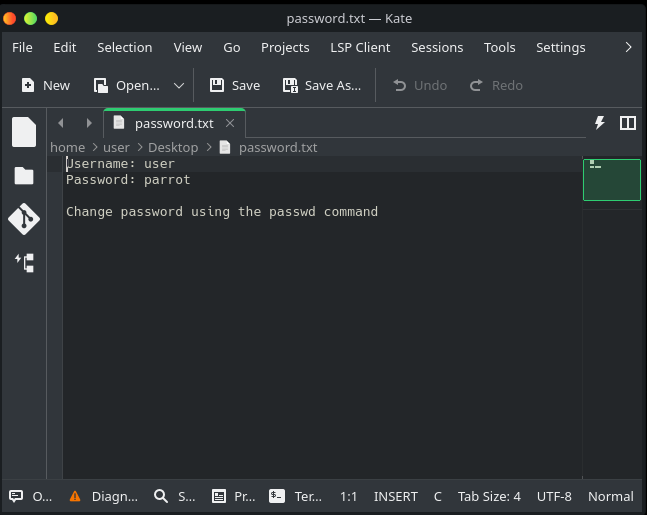Click the New document button

click(46, 86)
